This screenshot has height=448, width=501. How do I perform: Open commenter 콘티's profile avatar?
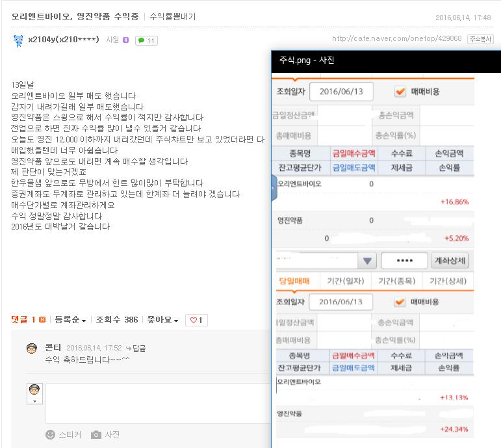click(x=32, y=349)
